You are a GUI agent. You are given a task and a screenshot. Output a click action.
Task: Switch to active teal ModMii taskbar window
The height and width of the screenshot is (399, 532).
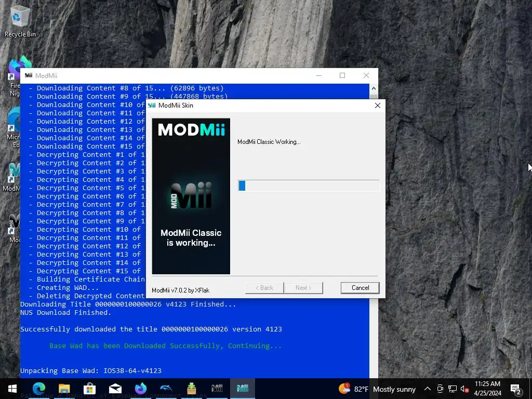click(243, 389)
